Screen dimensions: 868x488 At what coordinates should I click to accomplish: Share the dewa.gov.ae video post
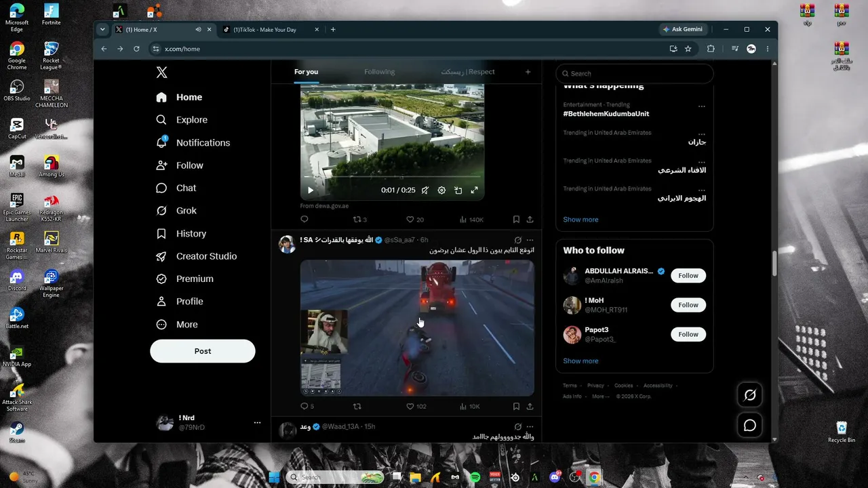tap(530, 220)
